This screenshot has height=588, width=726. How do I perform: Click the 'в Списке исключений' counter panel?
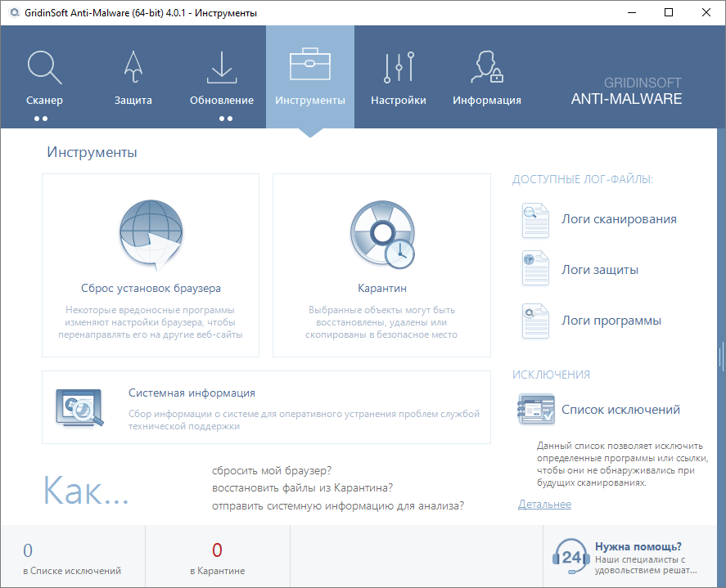73,557
